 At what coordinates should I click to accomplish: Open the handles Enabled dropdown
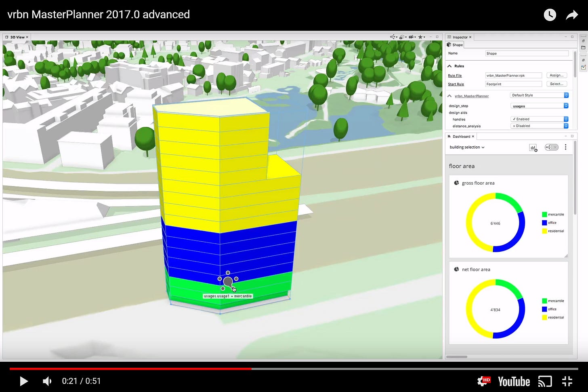click(539, 119)
